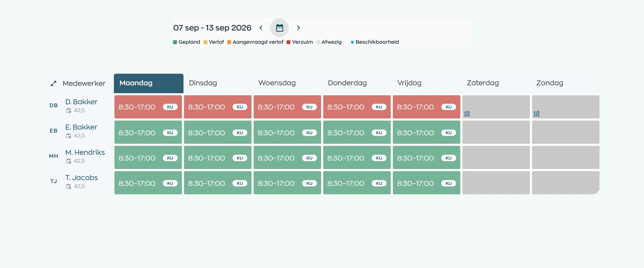
Task: Click the green Gepland legend swatch
Action: [x=175, y=42]
